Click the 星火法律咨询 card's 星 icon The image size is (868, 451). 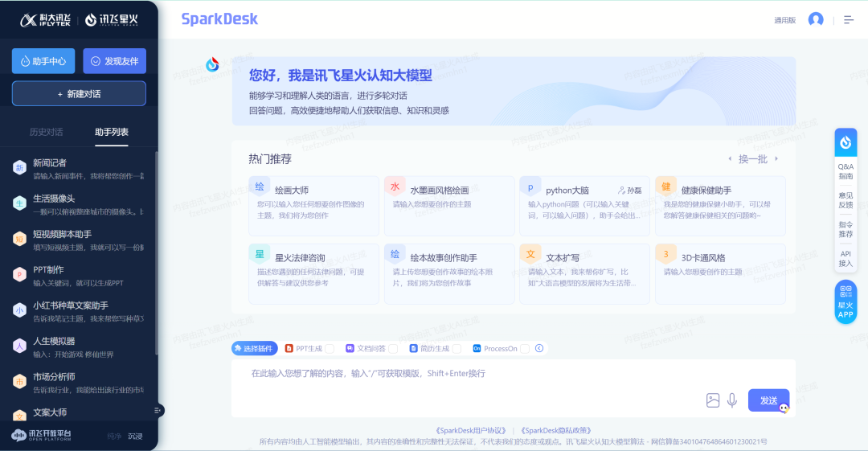259,254
